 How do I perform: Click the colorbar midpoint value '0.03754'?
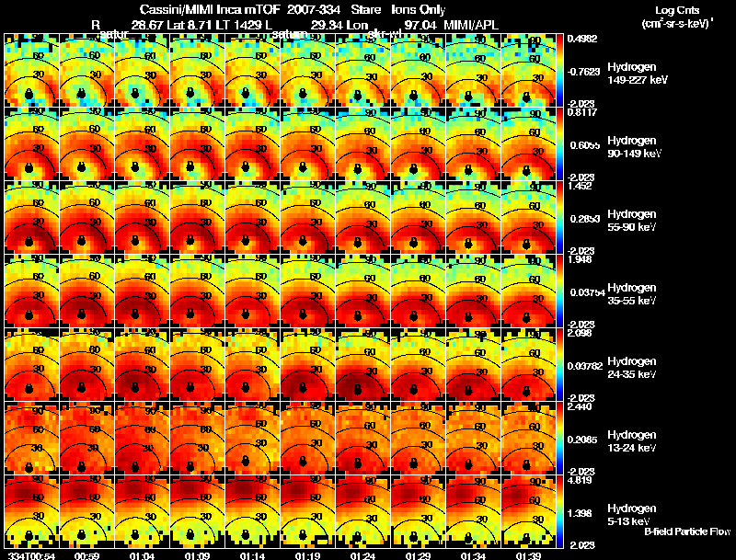click(587, 292)
